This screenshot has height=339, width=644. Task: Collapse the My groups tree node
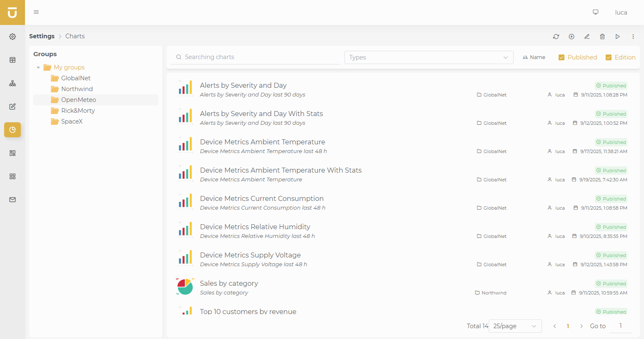(x=38, y=67)
